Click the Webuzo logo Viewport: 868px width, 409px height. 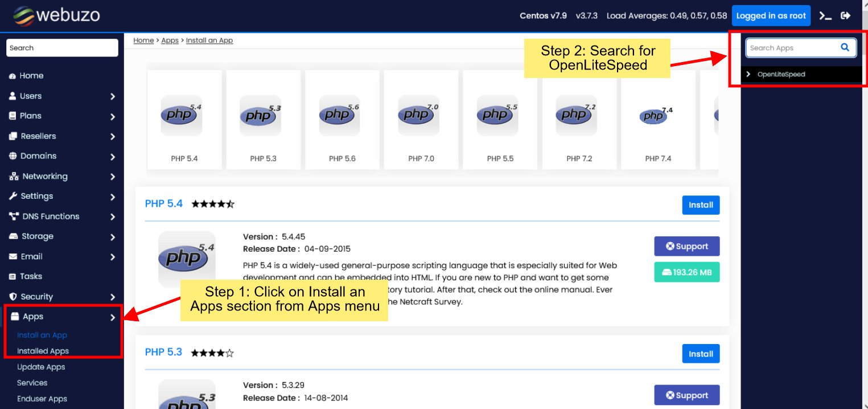57,15
